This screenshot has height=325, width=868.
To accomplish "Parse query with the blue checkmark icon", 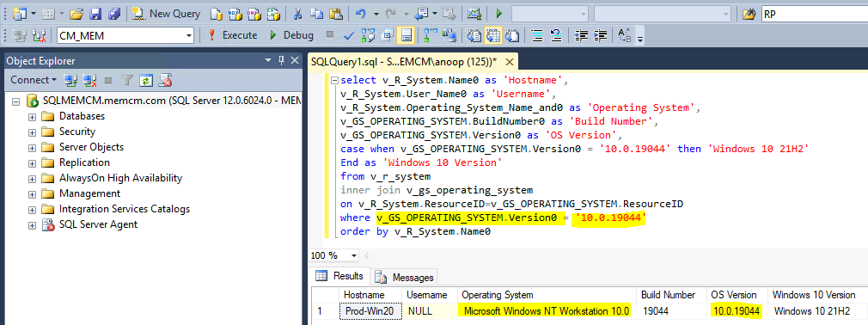I will click(349, 35).
